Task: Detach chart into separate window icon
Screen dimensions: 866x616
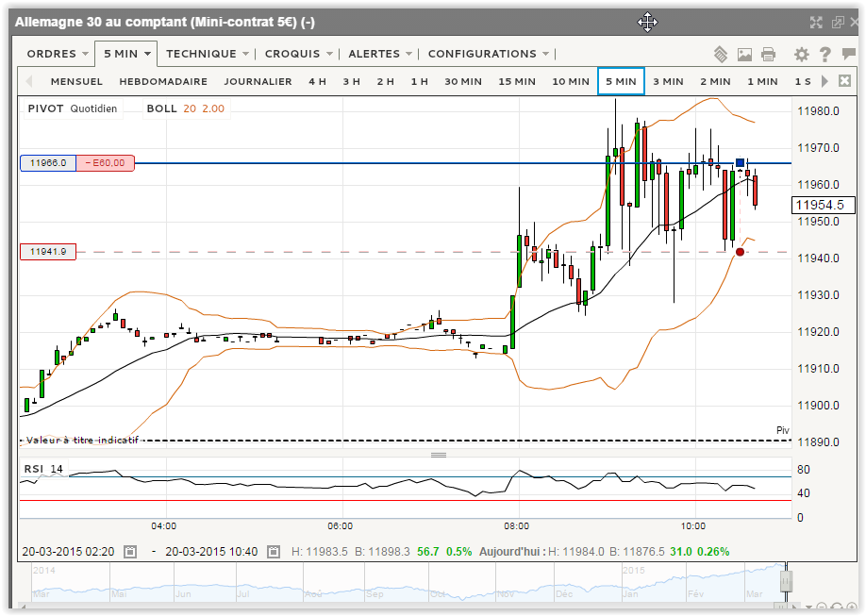Action: pyautogui.click(x=838, y=22)
